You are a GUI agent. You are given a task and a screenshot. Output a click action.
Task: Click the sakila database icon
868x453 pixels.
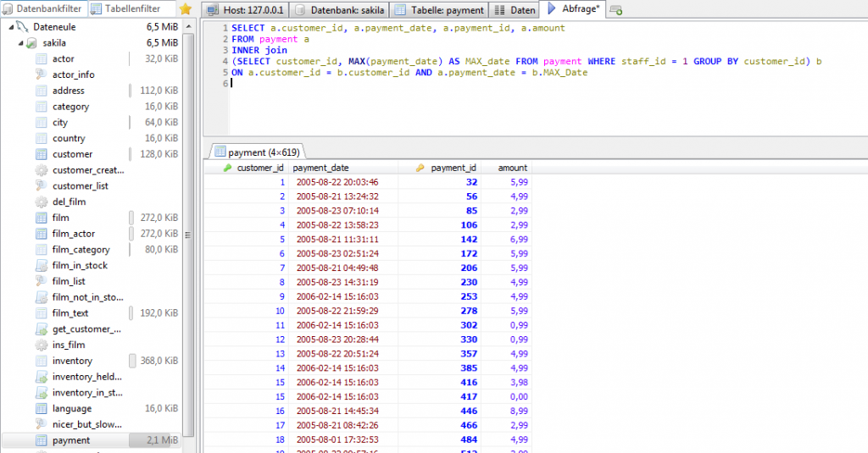coord(31,42)
